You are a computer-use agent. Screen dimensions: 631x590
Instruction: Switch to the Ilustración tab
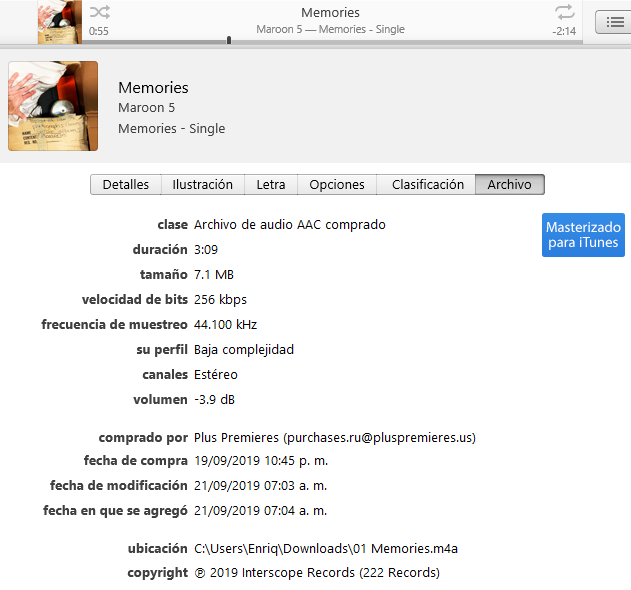202,184
